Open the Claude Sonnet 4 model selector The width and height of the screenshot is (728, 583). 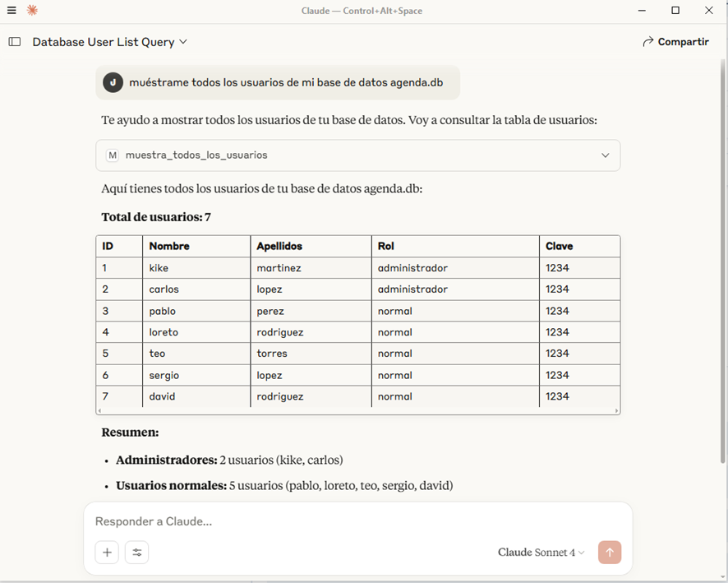(x=541, y=553)
